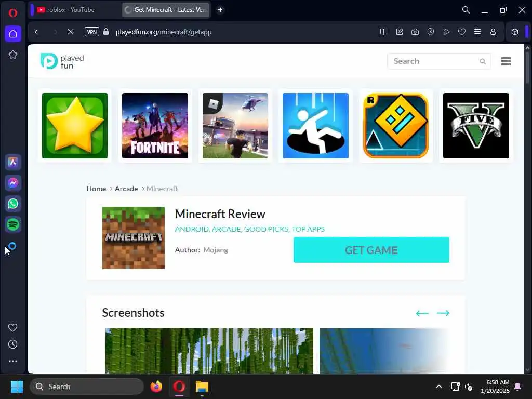Viewport: 532px width, 399px height.
Task: Open the Geometry Dash thumbnail
Action: pyautogui.click(x=395, y=126)
